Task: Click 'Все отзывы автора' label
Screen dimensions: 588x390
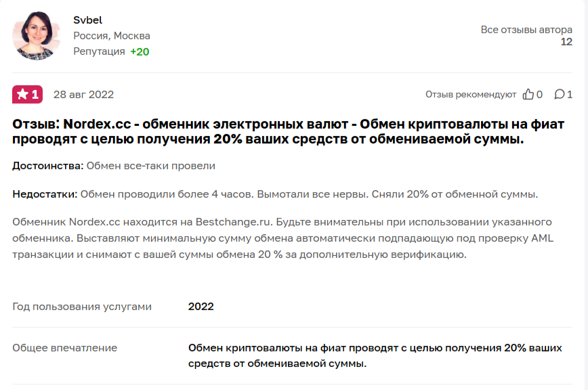Action: coord(526,30)
